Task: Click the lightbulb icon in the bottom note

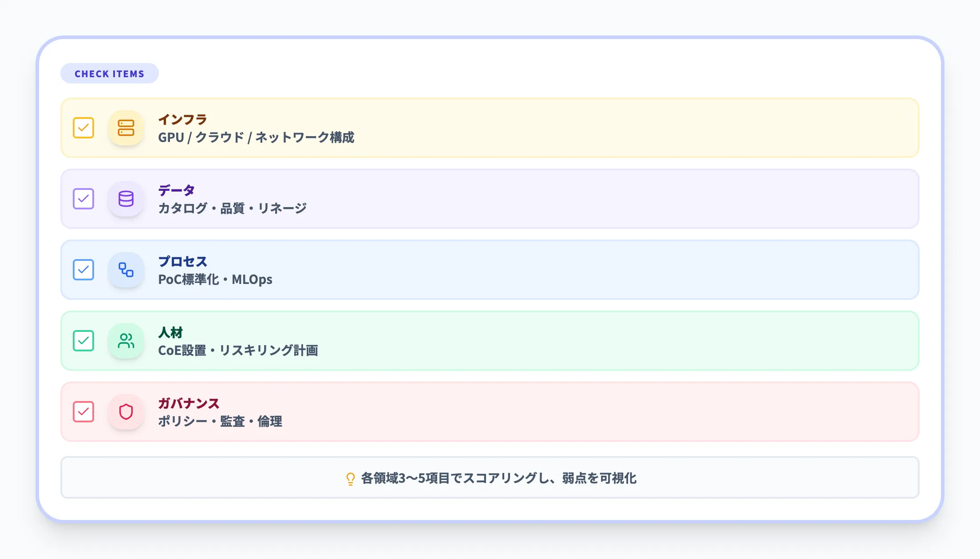Action: tap(350, 478)
